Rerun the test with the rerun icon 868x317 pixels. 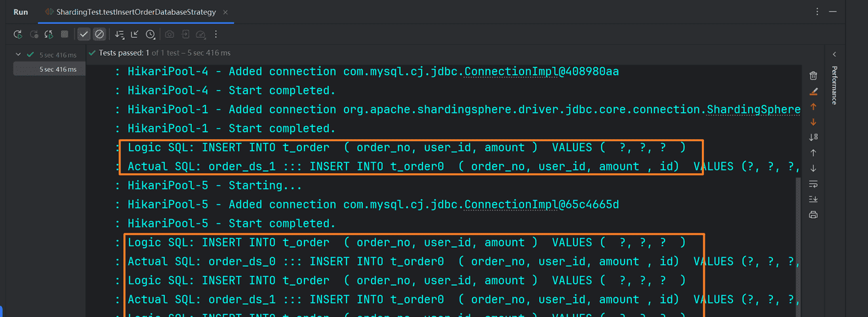click(18, 34)
